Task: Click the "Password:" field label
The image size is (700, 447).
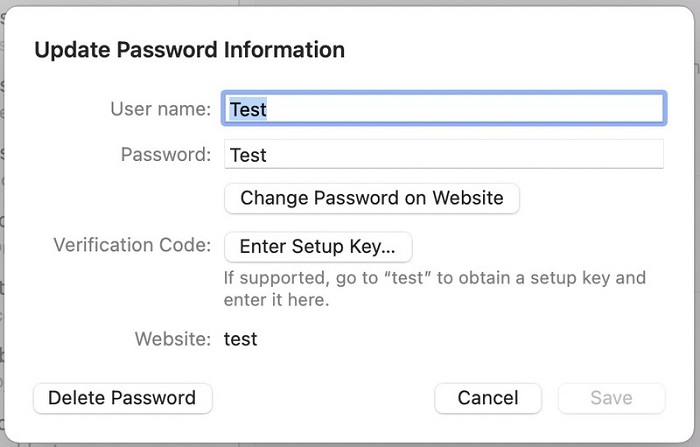Action: [x=165, y=155]
